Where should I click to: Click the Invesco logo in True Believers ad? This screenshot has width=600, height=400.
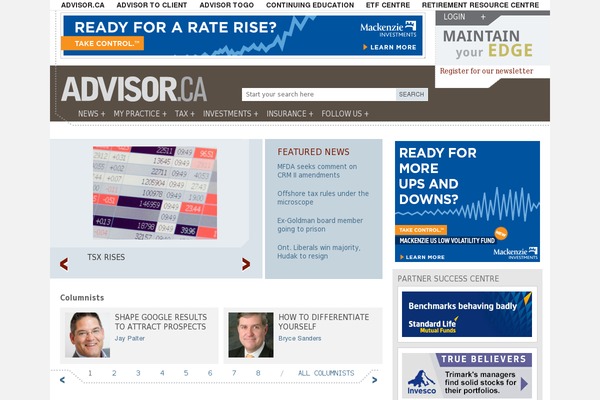[x=422, y=382]
